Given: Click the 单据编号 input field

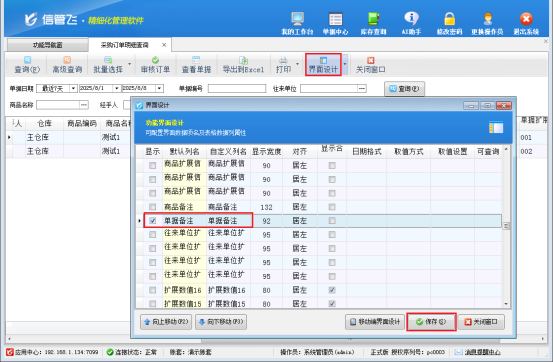Looking at the screenshot, I should 237,88.
